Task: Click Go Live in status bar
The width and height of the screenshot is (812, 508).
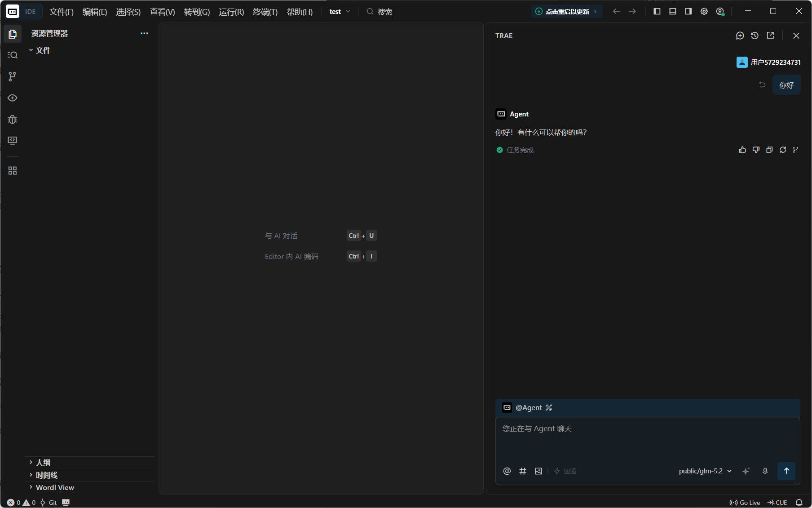Action: point(745,503)
